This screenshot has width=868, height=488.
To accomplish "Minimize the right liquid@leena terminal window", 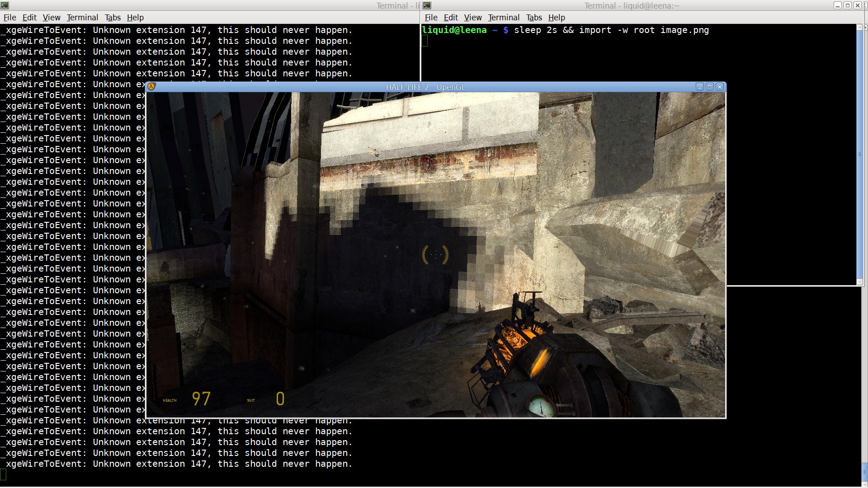I will point(838,5).
